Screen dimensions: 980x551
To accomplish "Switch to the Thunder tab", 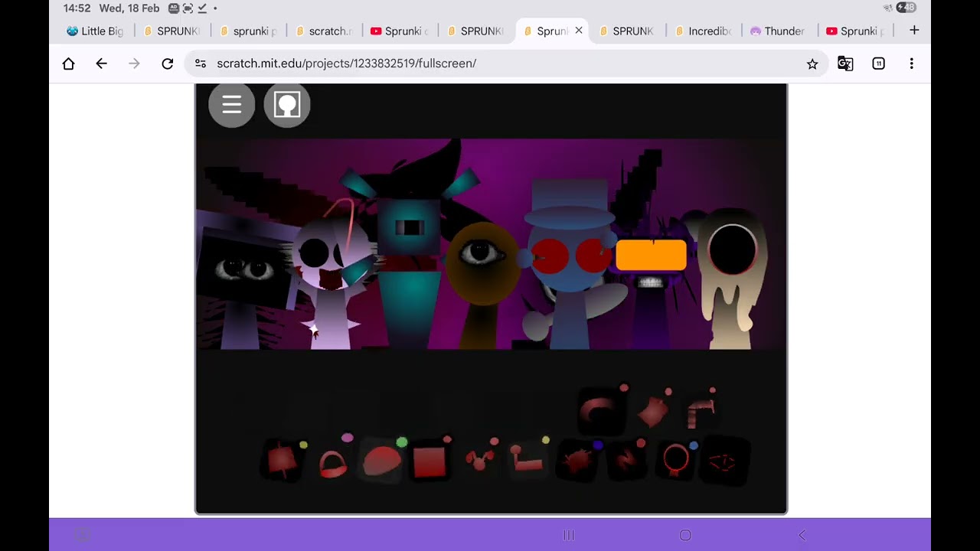I will pyautogui.click(x=779, y=31).
